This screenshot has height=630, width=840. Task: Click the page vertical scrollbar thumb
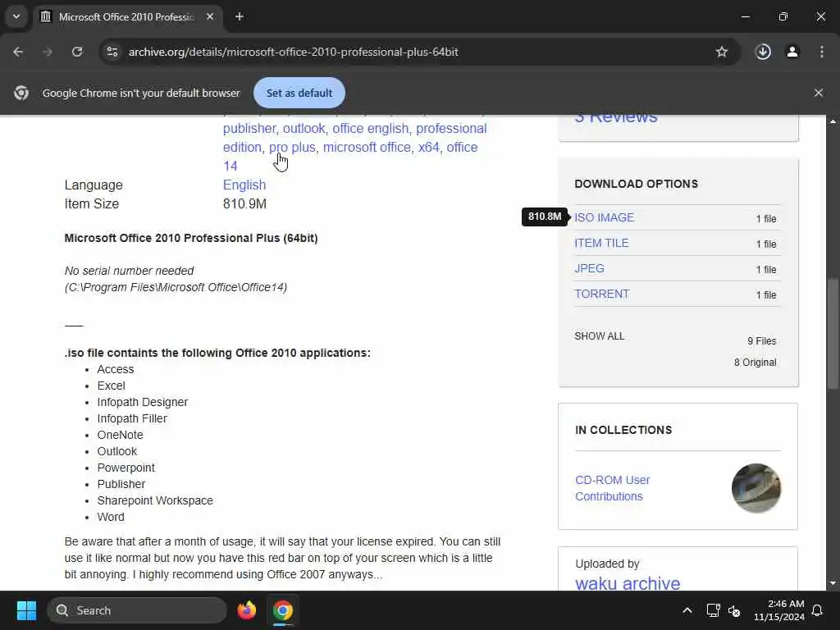pos(833,333)
